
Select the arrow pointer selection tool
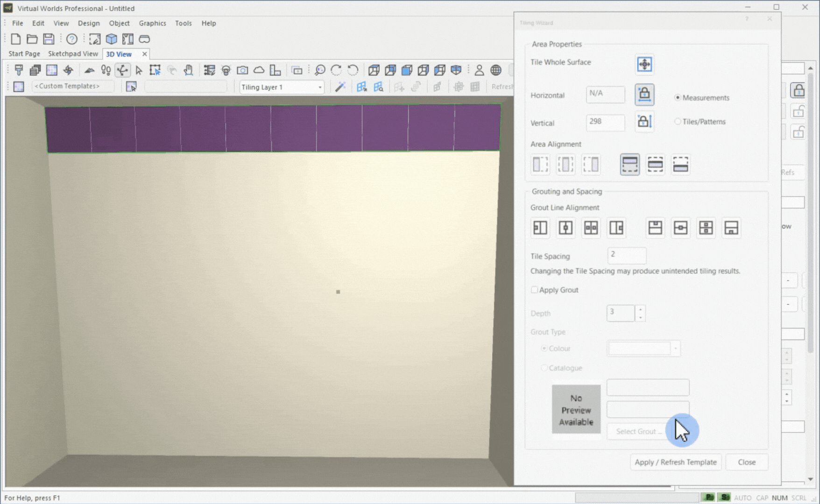coord(139,70)
